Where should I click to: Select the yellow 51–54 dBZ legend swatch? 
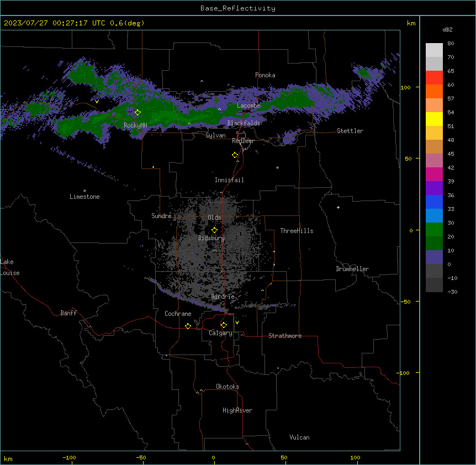pyautogui.click(x=434, y=119)
